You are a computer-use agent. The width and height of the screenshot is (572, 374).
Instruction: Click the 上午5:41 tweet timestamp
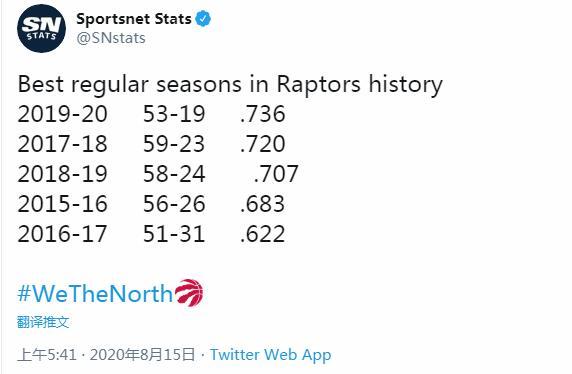coord(47,354)
